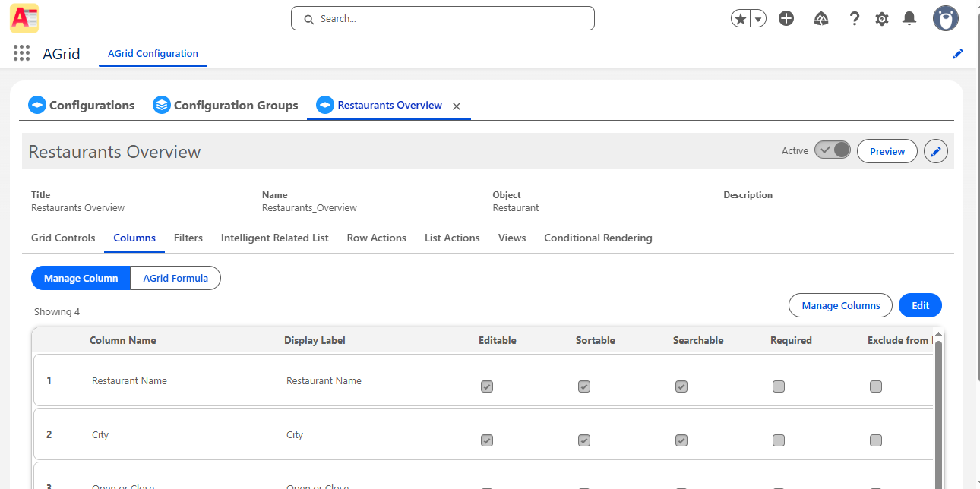Switch to the Filters tab

(188, 238)
